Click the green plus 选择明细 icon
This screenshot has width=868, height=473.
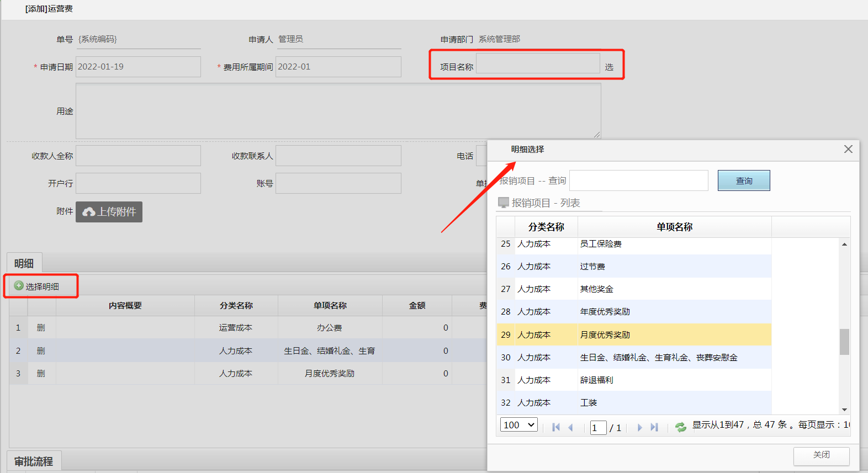(19, 286)
